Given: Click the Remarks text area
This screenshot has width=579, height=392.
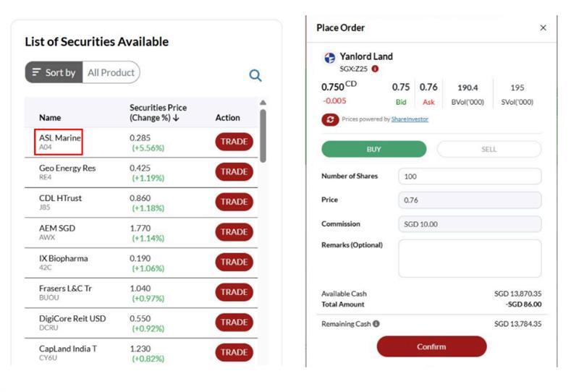Looking at the screenshot, I should tap(469, 258).
